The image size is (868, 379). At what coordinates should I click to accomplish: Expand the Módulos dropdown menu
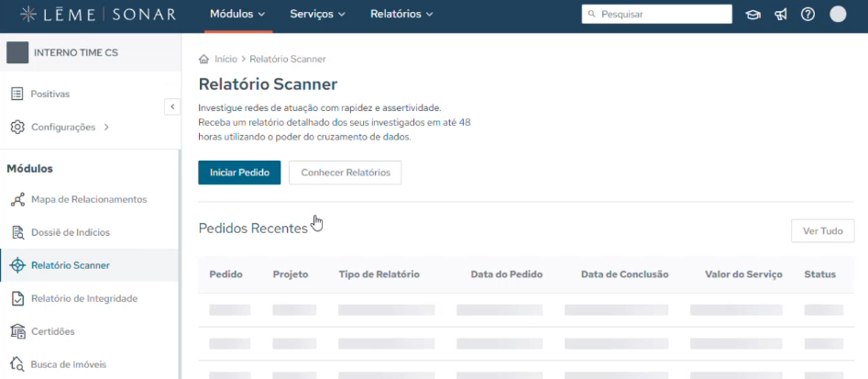[237, 15]
